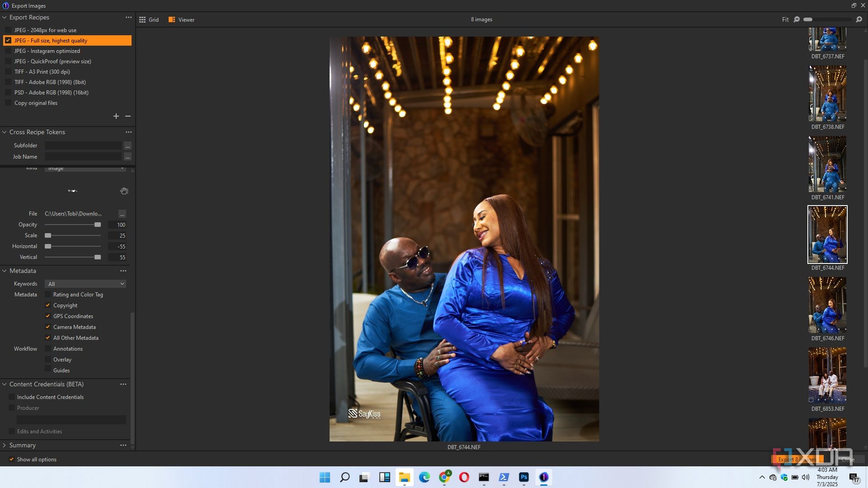Open Export Recipes panel options menu
Viewport: 868px width, 488px height.
pos(128,17)
